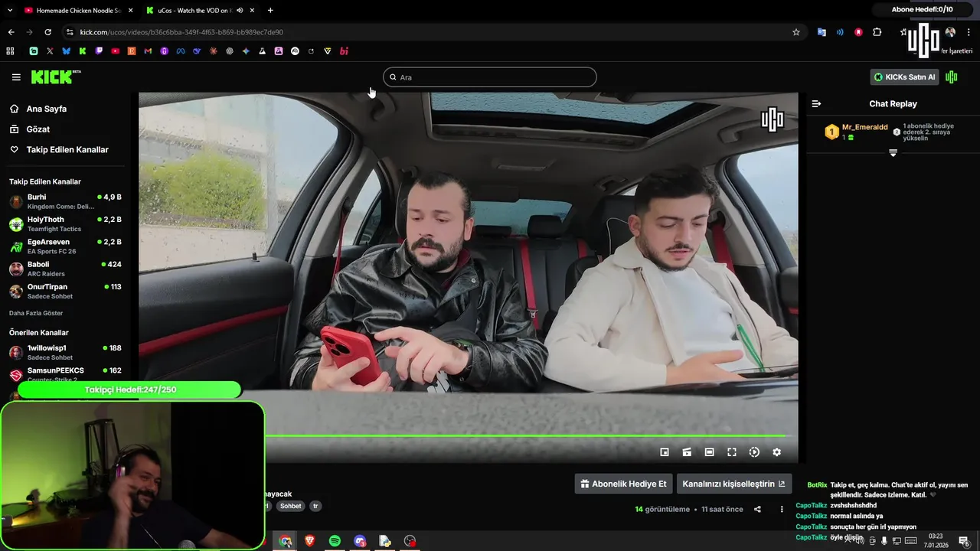Open the X (Twitter) bookmark

50,51
